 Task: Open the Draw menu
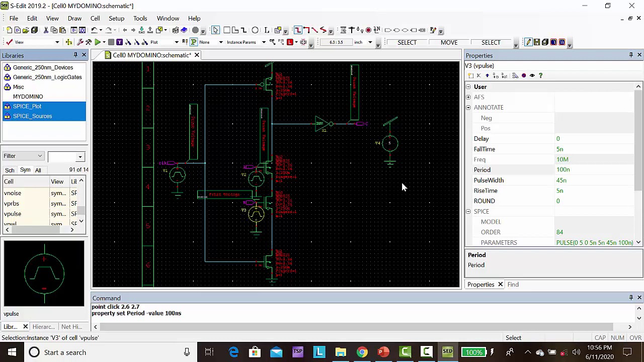pos(74,18)
